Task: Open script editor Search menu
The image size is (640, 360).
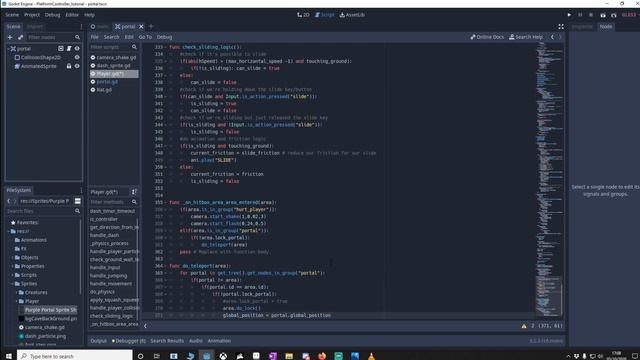Action: [x=111, y=37]
